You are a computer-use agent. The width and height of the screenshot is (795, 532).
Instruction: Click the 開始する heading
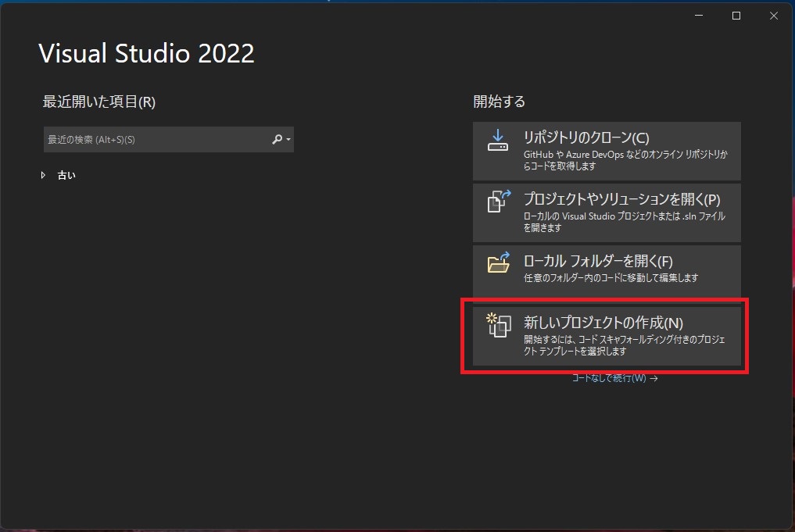click(x=499, y=102)
